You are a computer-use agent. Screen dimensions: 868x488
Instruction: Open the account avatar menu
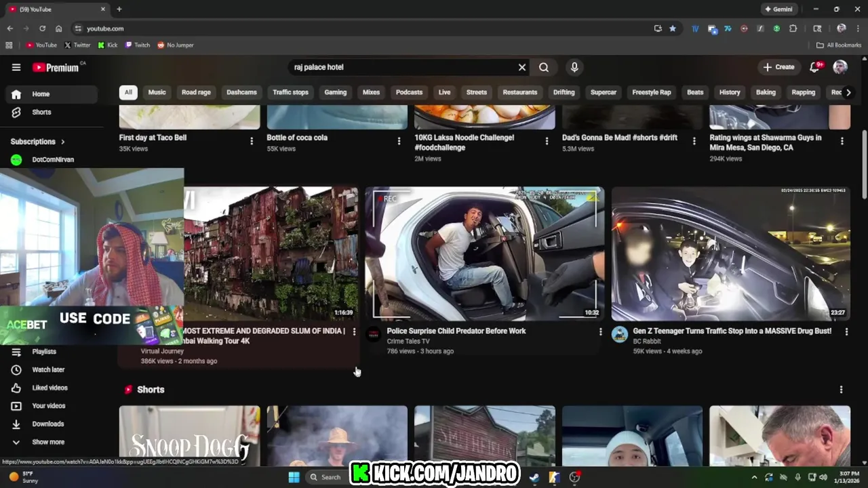point(840,67)
